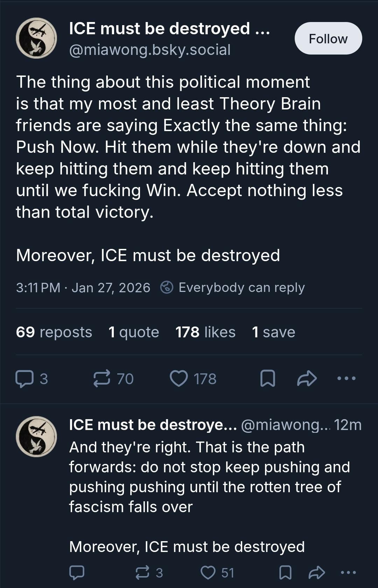This screenshot has height=588, width=378.
Task: Click the Follow button
Action: pos(328,38)
